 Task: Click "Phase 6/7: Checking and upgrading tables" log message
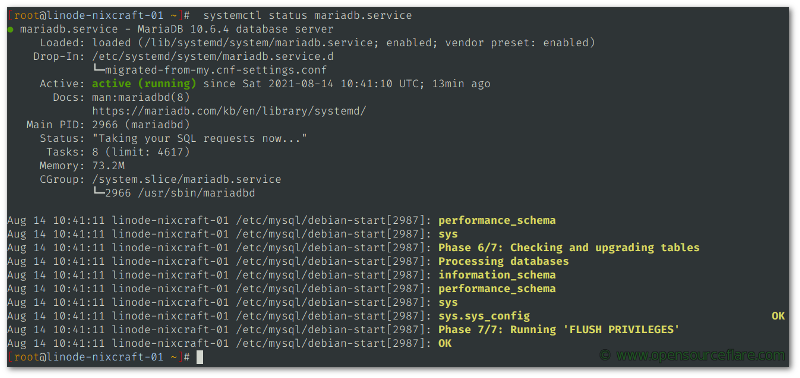pyautogui.click(x=569, y=248)
